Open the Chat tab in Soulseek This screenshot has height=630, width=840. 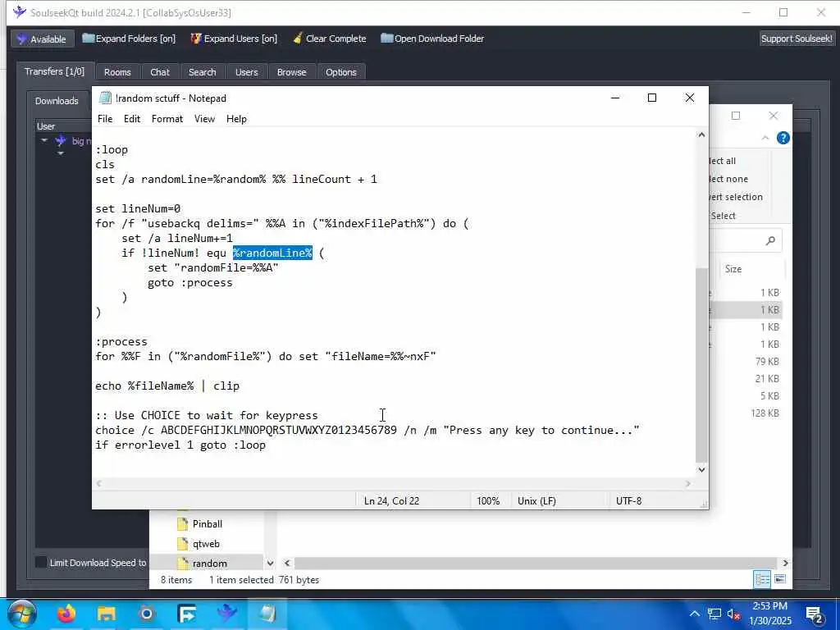[160, 72]
